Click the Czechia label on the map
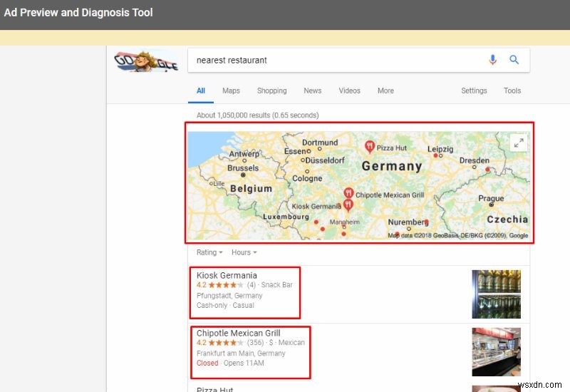 (507, 220)
